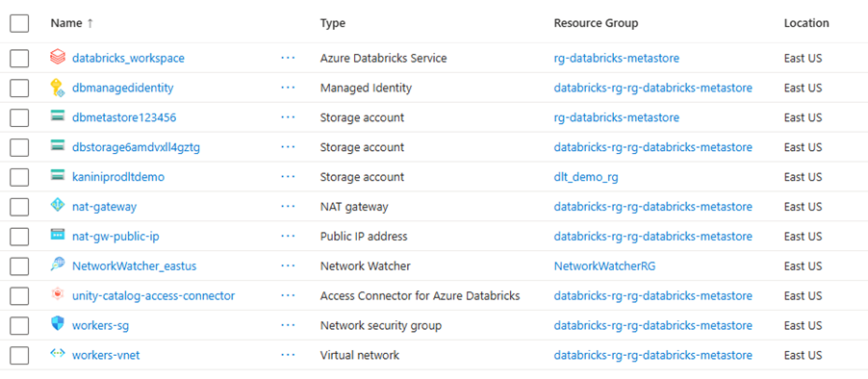
Task: Open the dbmetastore123456 storage link
Action: pyautogui.click(x=124, y=117)
